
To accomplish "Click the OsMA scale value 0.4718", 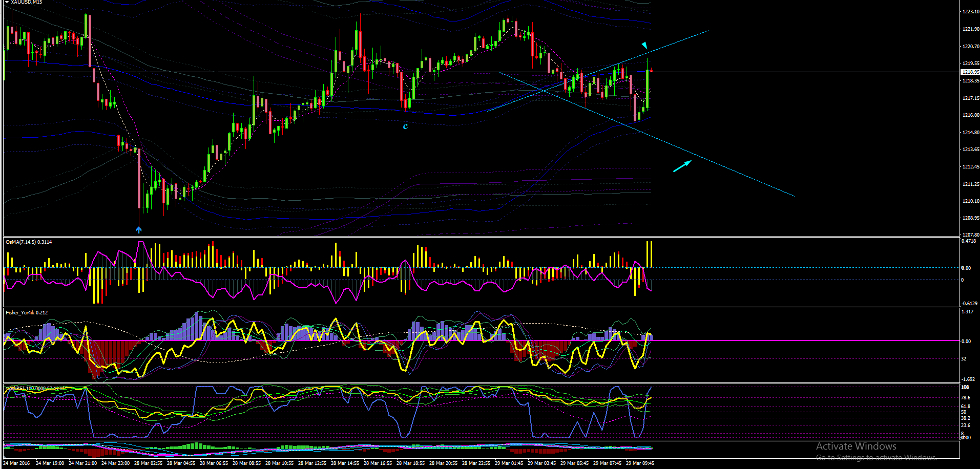I will coord(969,241).
